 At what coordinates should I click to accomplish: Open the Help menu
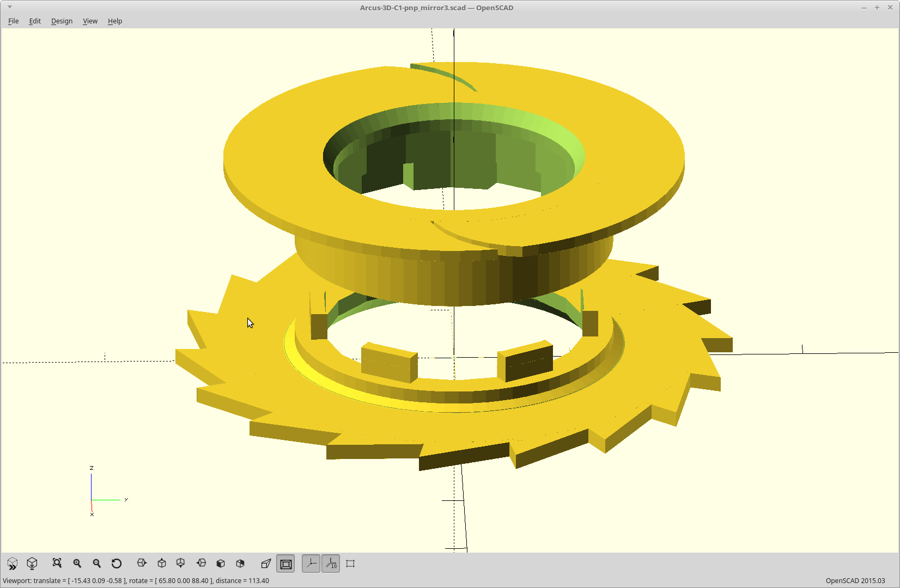click(115, 21)
